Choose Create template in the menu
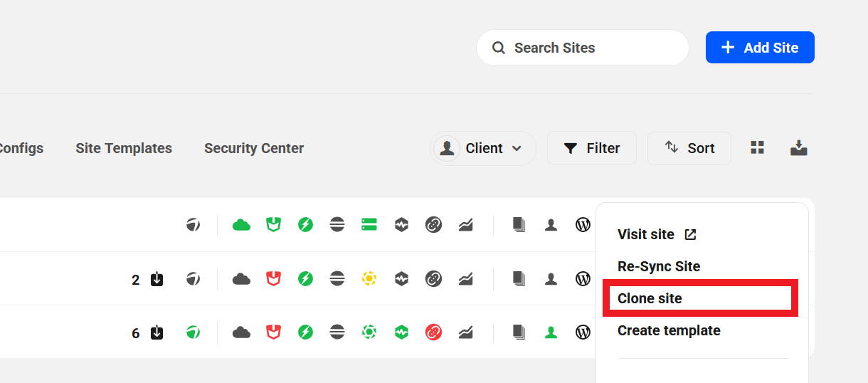The height and width of the screenshot is (383, 868). [669, 330]
